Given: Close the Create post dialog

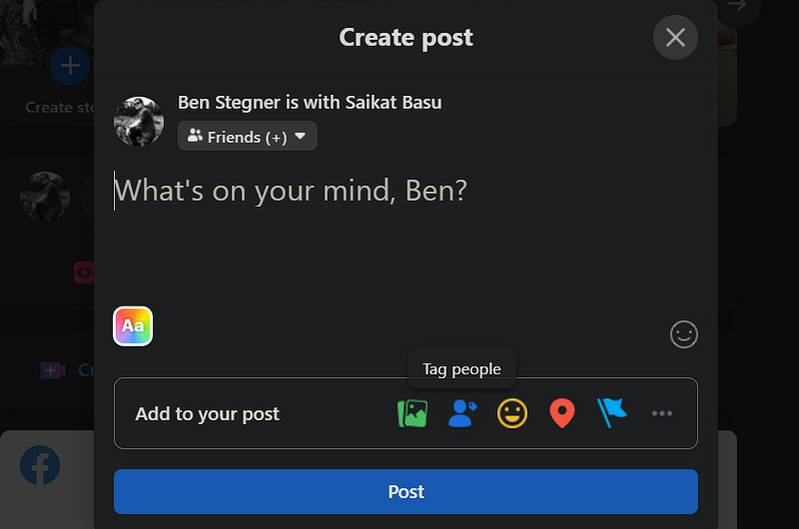Looking at the screenshot, I should [676, 37].
